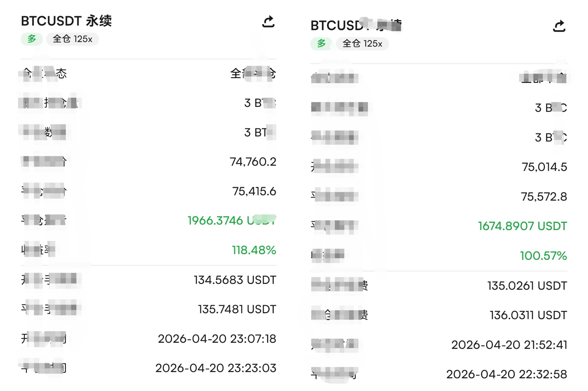Viewport: 588px width, 391px height.
Task: Open blurred BTCUSDT title on right card
Action: pos(356,25)
